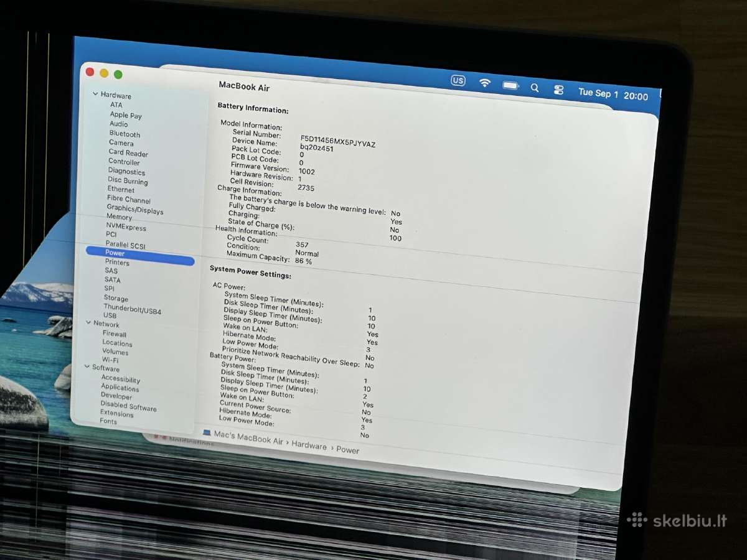Select Diagnostics in the sidebar
This screenshot has height=560, width=747.
click(x=126, y=172)
